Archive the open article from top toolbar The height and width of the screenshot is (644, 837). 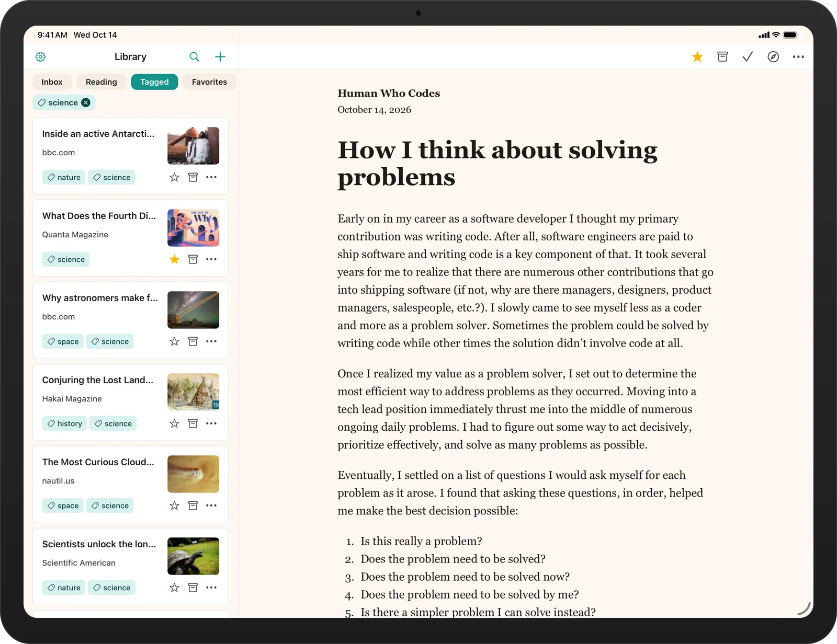(x=722, y=56)
